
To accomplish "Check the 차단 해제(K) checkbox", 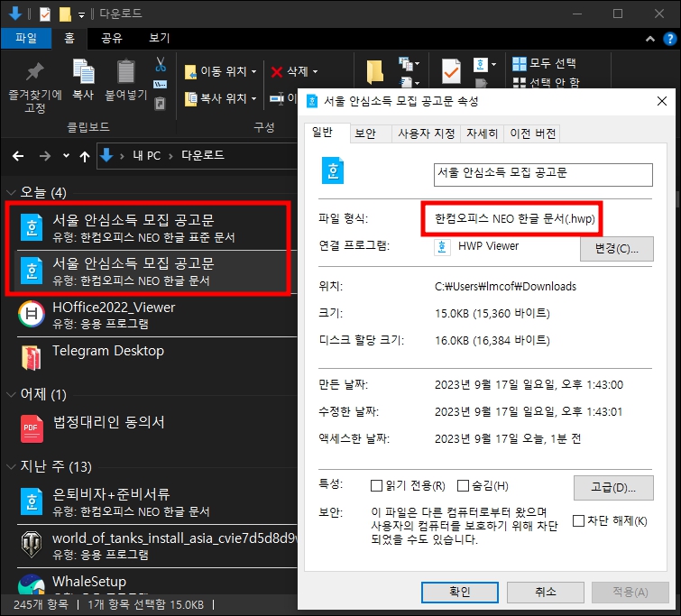I will coord(578,520).
